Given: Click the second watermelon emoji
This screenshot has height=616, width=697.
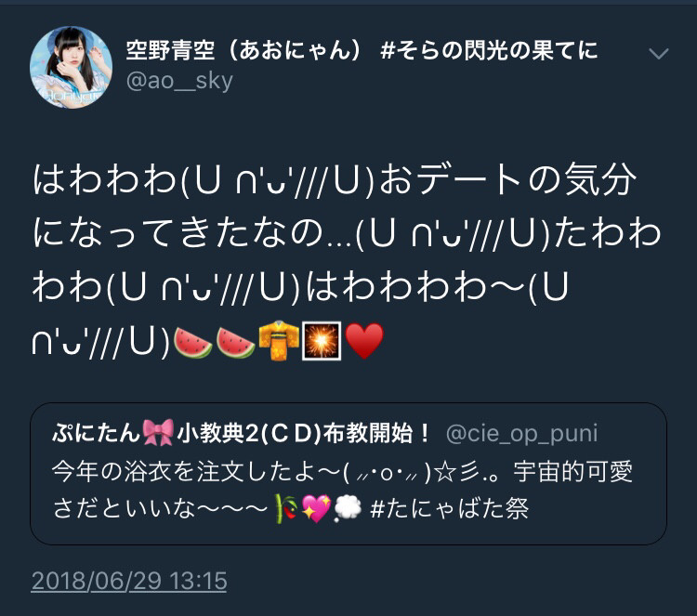Looking at the screenshot, I should point(236,342).
